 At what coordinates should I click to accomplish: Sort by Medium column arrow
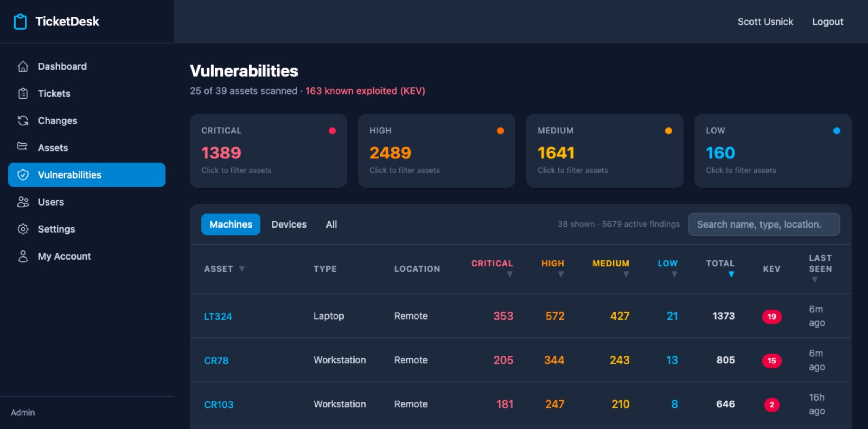pyautogui.click(x=626, y=274)
